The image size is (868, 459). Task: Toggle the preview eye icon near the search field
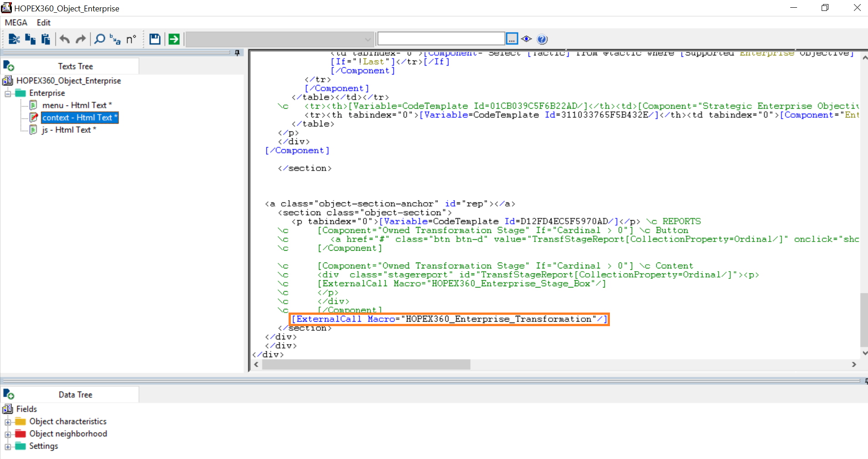point(527,39)
